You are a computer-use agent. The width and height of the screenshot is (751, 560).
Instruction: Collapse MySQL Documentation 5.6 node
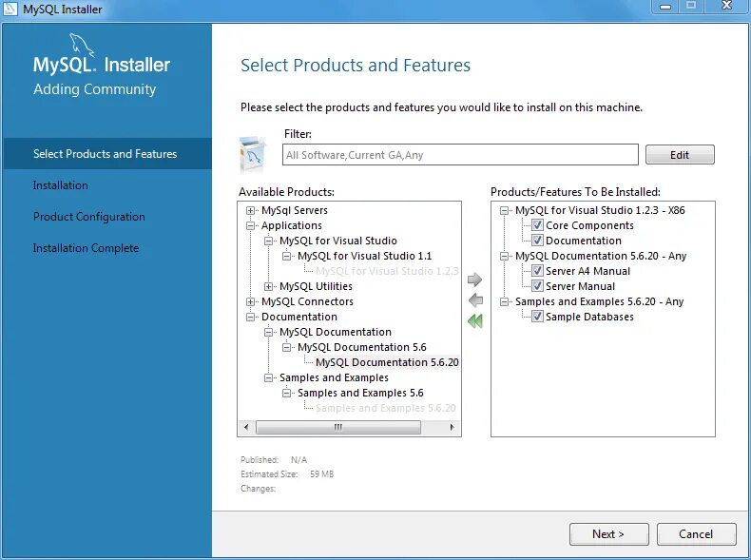[x=286, y=347]
